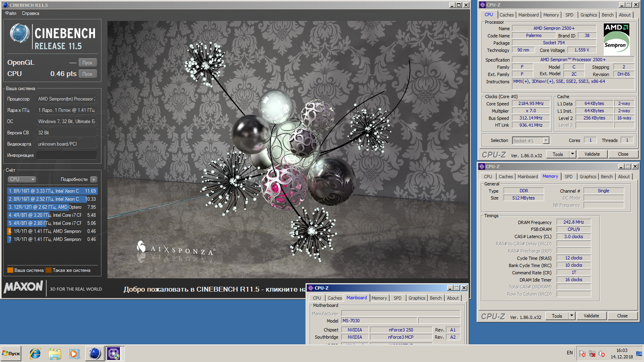Switch to CPU-Z via its taskbar chip icon
The width and height of the screenshot is (644, 362).
[x=114, y=354]
